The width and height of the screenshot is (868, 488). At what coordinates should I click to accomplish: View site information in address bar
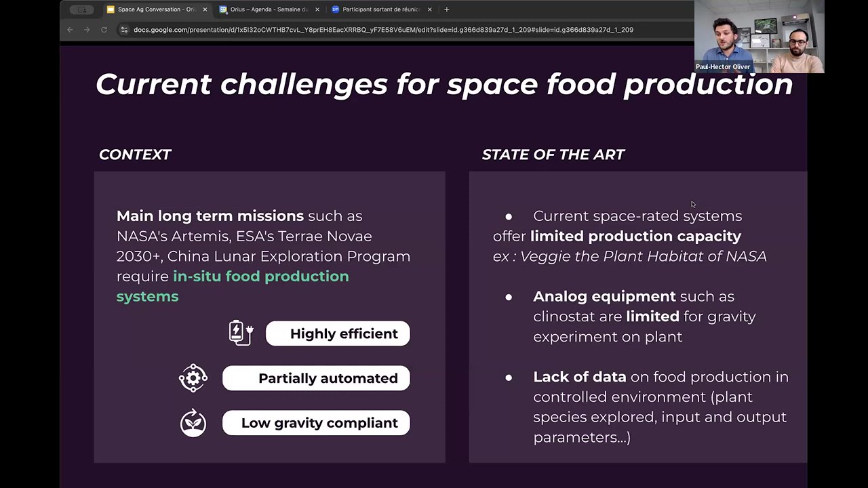click(123, 30)
